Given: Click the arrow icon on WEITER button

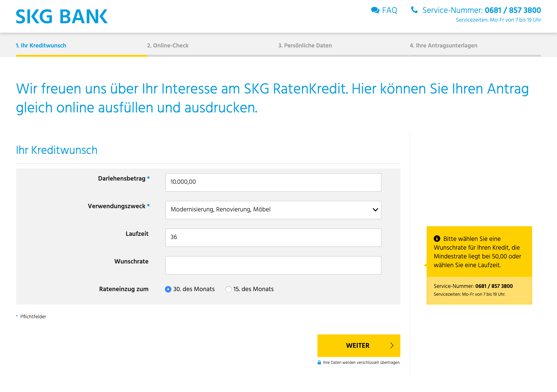Looking at the screenshot, I should tap(392, 345).
